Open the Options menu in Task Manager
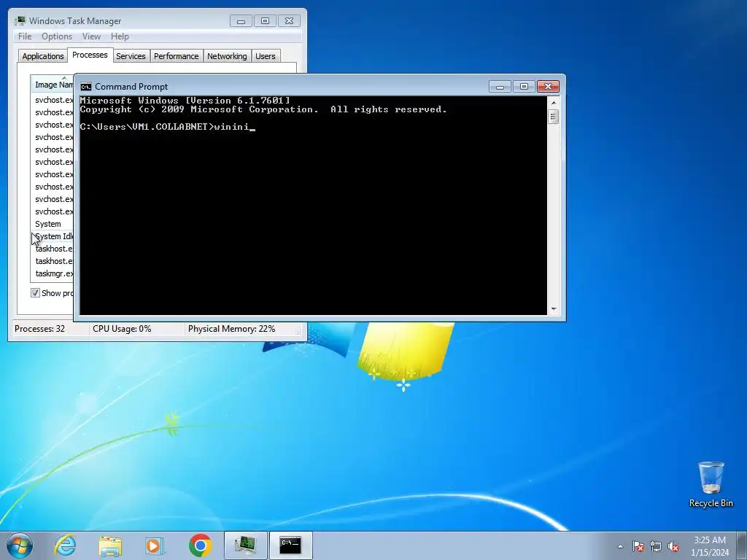747x560 pixels. point(57,36)
